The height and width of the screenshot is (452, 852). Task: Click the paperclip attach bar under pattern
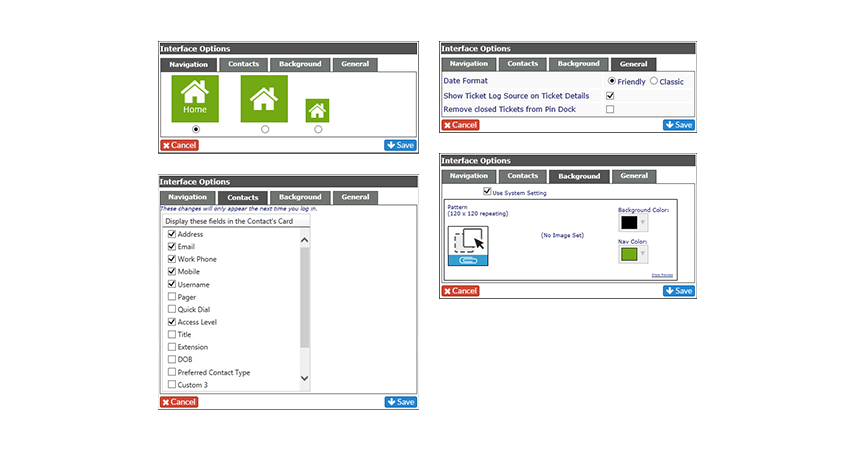coord(468,261)
